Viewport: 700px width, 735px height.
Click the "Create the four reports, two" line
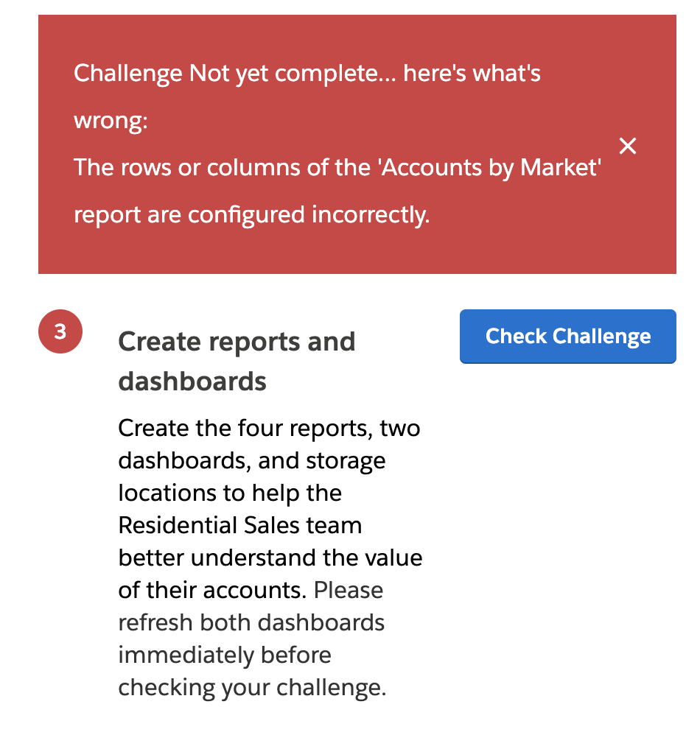[x=269, y=428]
